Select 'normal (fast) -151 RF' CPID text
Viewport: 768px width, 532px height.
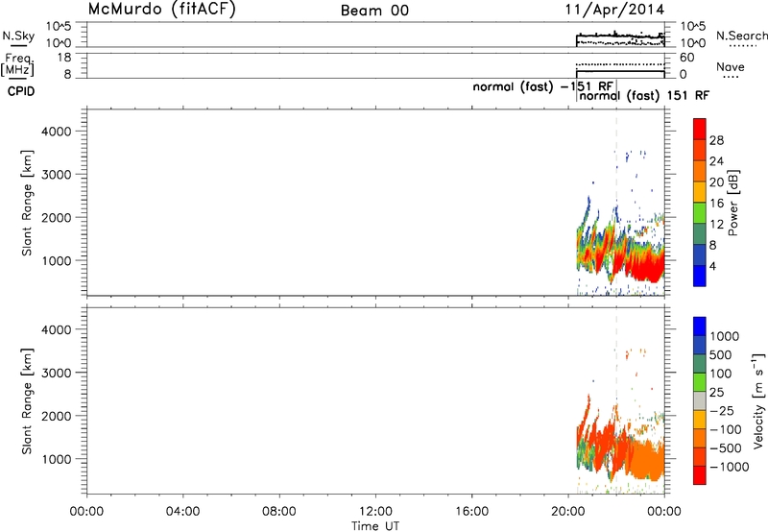(x=542, y=86)
